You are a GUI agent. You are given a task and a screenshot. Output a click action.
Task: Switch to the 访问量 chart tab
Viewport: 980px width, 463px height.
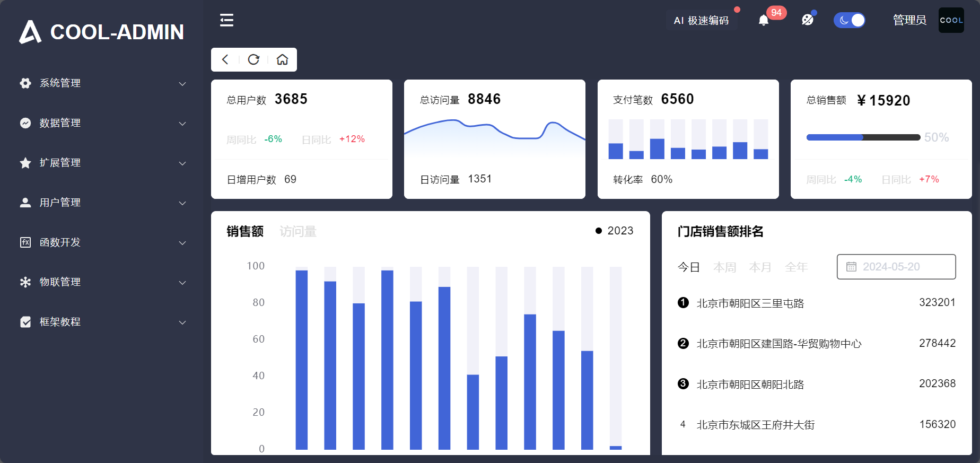[x=298, y=231]
